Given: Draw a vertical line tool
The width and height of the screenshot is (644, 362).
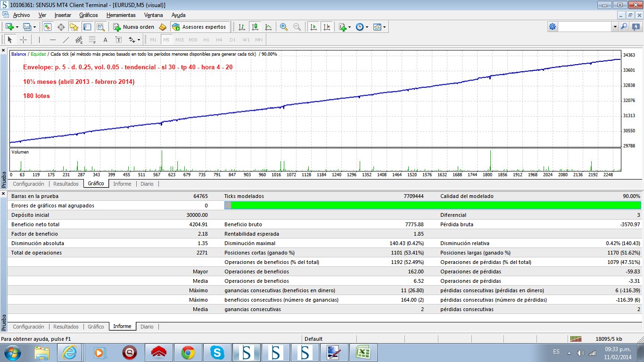Looking at the screenshot, I should pyautogui.click(x=40, y=40).
